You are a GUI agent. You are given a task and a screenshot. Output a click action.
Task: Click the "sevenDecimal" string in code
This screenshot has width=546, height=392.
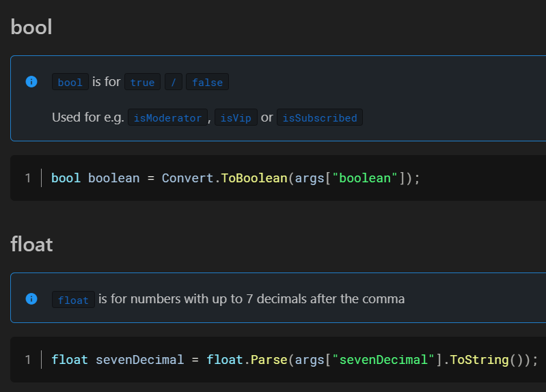coord(383,360)
